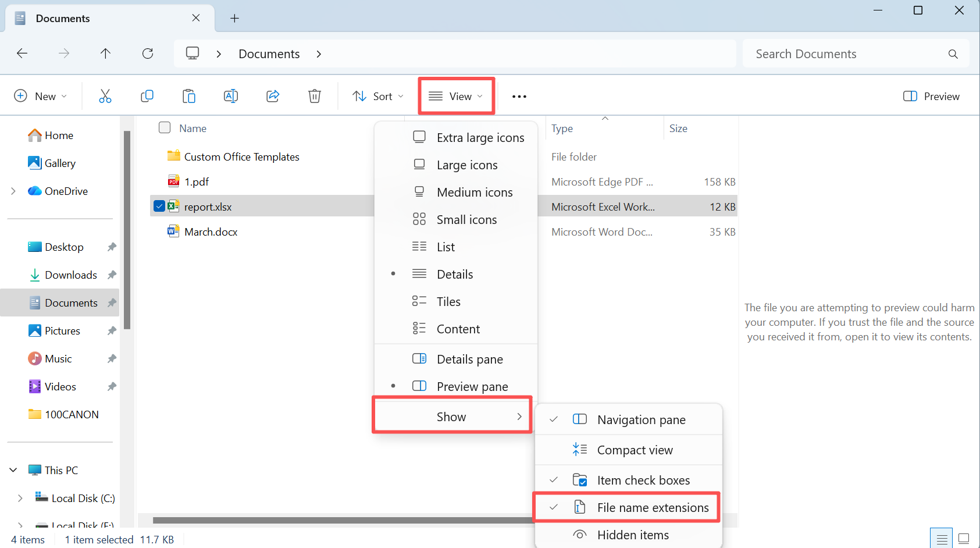Click the Copy icon in toolbar
The image size is (980, 548).
tap(147, 96)
